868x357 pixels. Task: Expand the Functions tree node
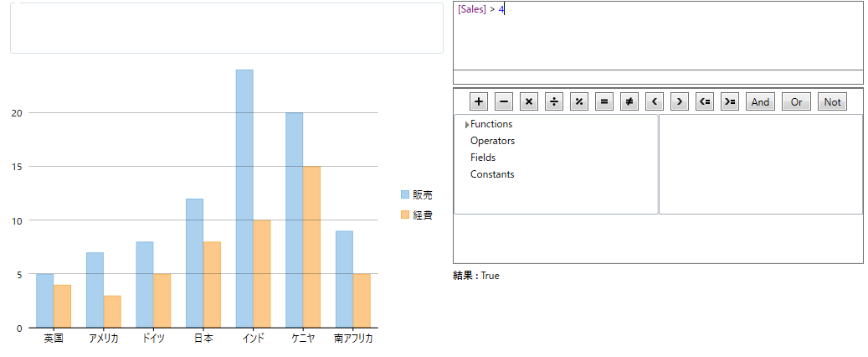click(467, 125)
